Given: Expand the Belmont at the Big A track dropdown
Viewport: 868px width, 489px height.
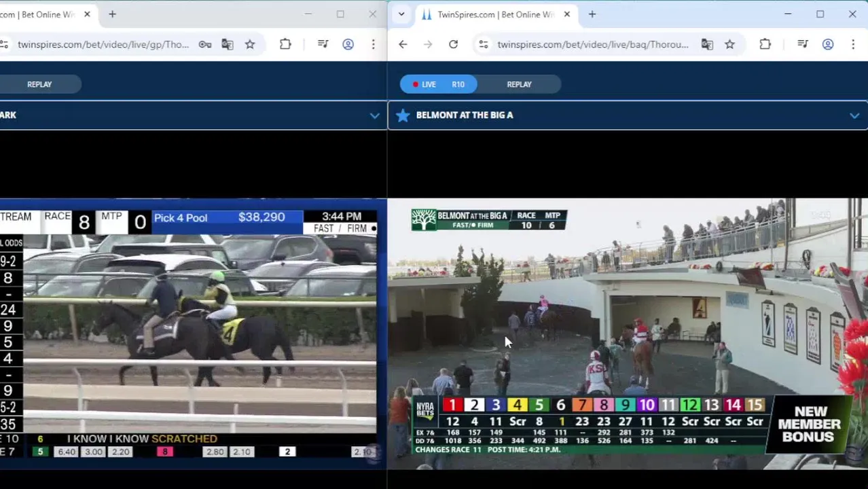Looking at the screenshot, I should (x=854, y=115).
